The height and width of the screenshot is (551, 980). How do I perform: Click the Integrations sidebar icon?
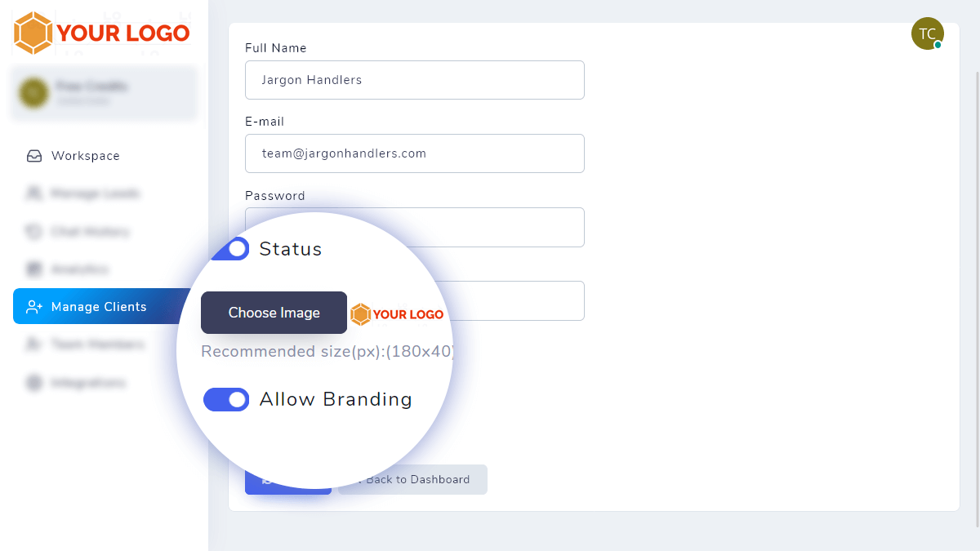pos(34,383)
